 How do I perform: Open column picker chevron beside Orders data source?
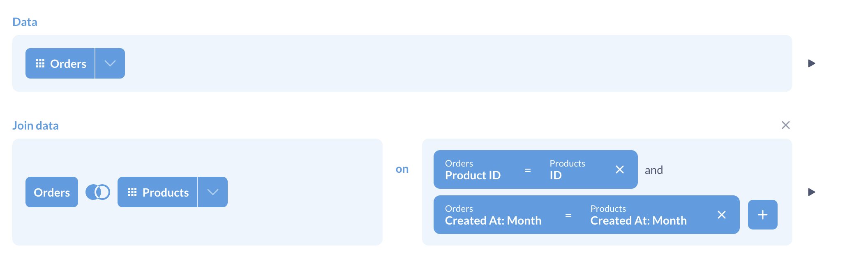[110, 63]
